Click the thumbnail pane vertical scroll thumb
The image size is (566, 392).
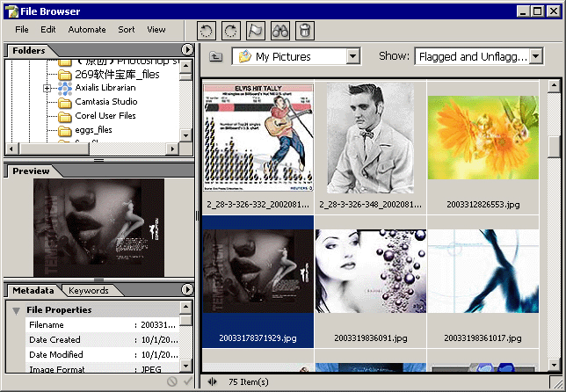coord(554,147)
